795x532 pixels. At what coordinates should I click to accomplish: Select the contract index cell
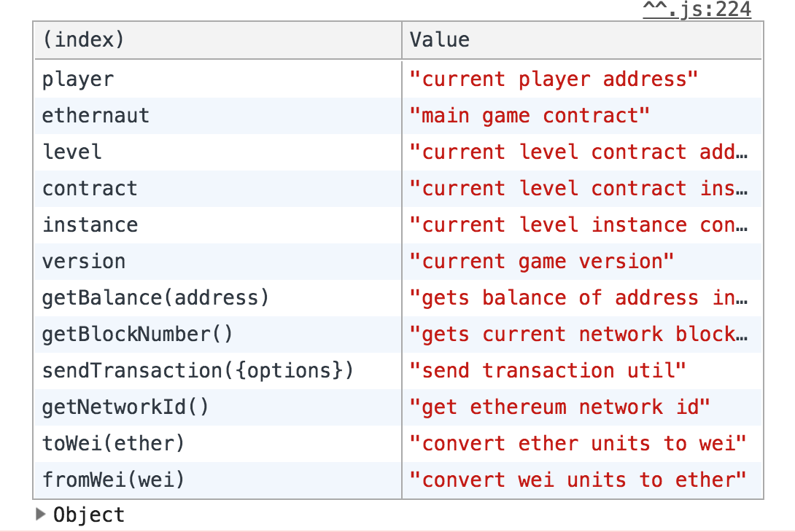pos(218,189)
